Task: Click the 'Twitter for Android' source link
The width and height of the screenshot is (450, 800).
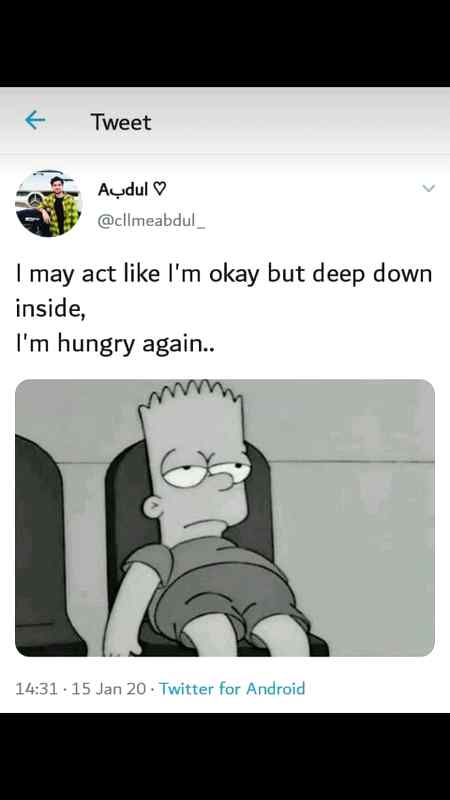Action: [232, 688]
